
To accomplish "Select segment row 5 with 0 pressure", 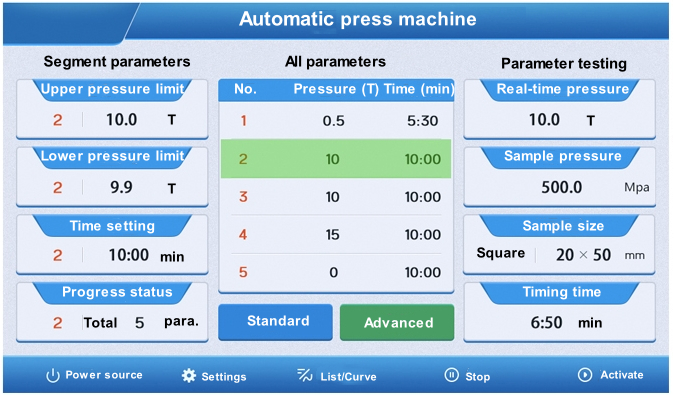I will click(336, 272).
